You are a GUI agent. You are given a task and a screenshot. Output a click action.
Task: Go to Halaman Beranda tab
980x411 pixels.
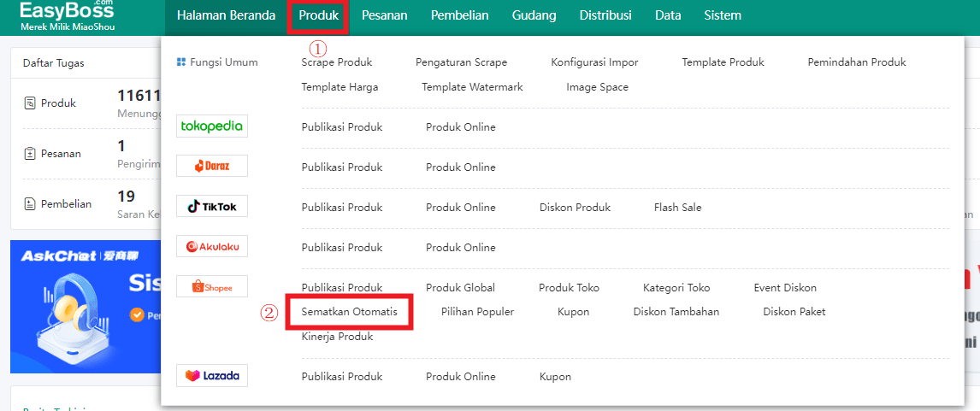click(226, 15)
